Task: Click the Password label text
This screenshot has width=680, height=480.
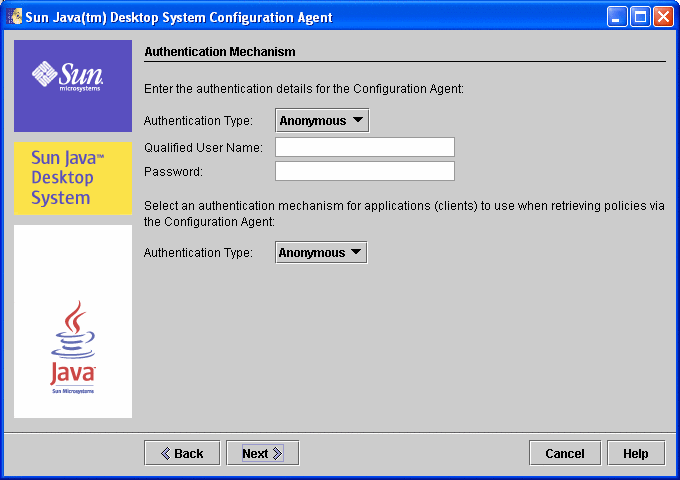Action: point(173,172)
